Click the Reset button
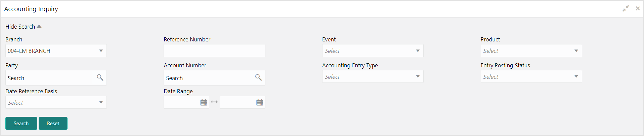Image resolution: width=644 pixels, height=136 pixels. click(53, 123)
